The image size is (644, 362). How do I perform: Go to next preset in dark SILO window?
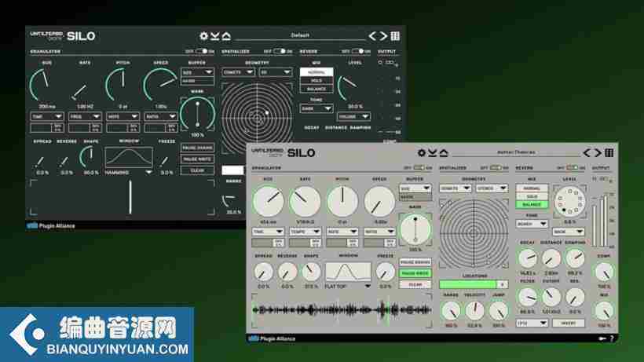pyautogui.click(x=383, y=36)
